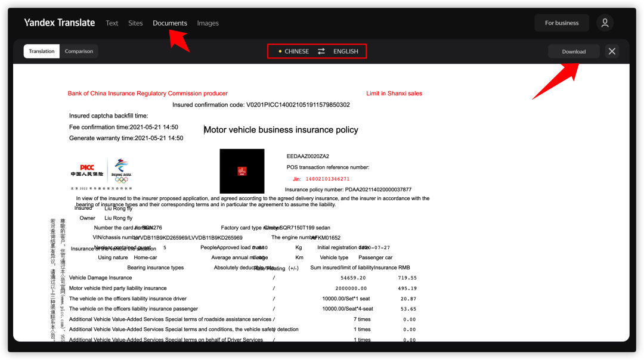Screen dimensions: 644x360
Task: Click the Beijing 2022 Olympic emblem
Action: (122, 170)
